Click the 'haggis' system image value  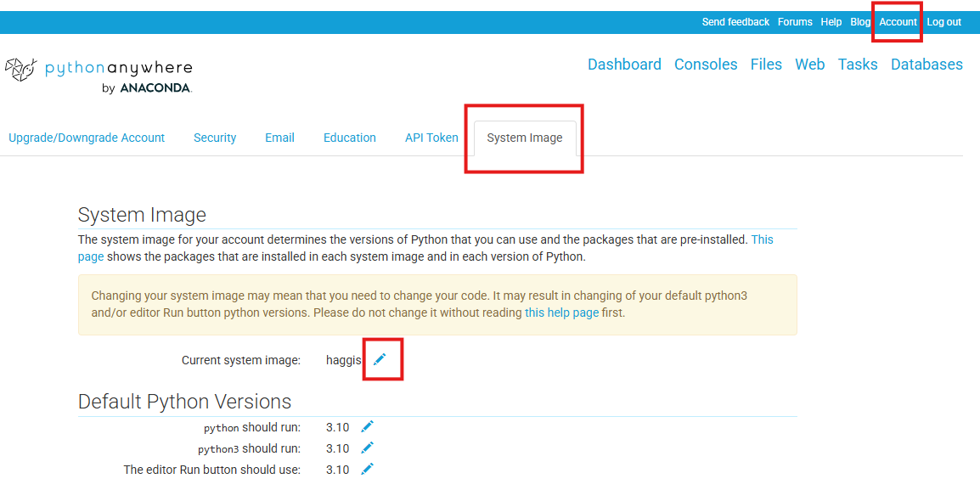(343, 360)
